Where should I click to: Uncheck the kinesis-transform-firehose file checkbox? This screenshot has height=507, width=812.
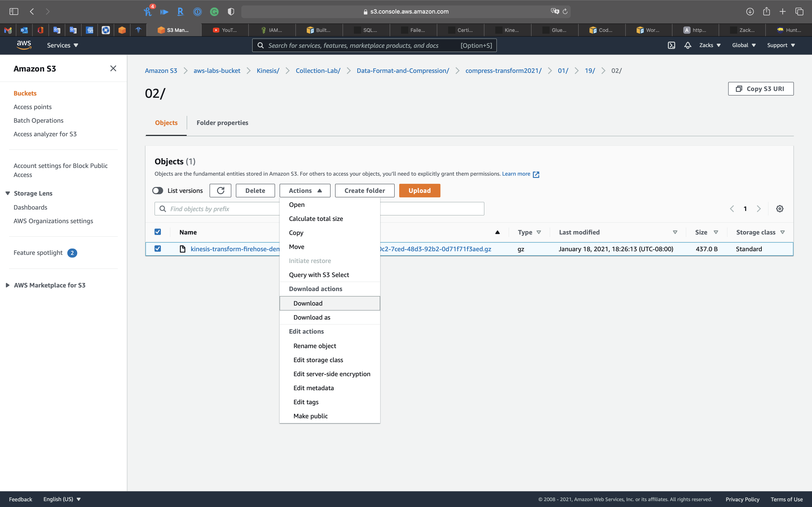click(x=158, y=249)
